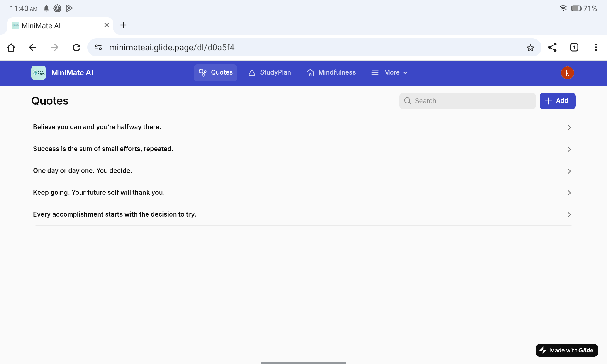The width and height of the screenshot is (607, 364).
Task: Switch to the StudyPlan tab
Action: pos(270,72)
